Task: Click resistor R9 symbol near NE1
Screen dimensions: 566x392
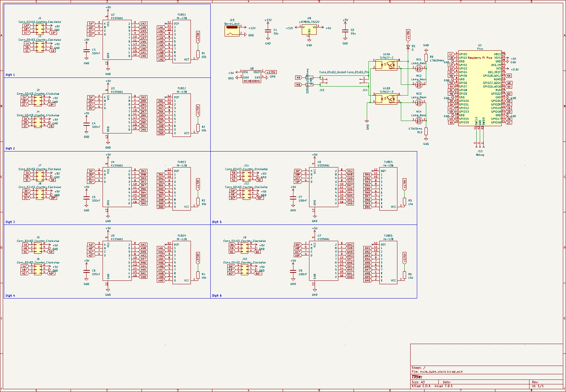Action: pos(426,58)
